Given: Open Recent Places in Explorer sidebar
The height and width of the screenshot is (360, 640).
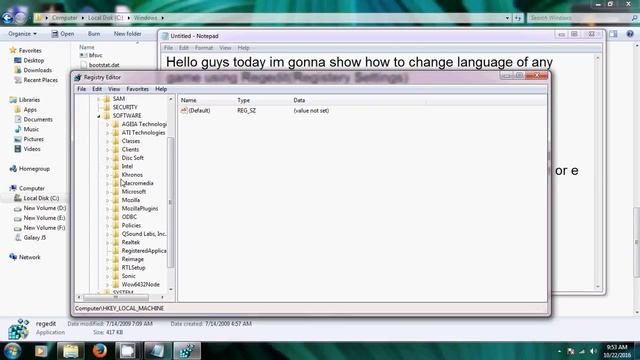Looking at the screenshot, I should [40, 80].
